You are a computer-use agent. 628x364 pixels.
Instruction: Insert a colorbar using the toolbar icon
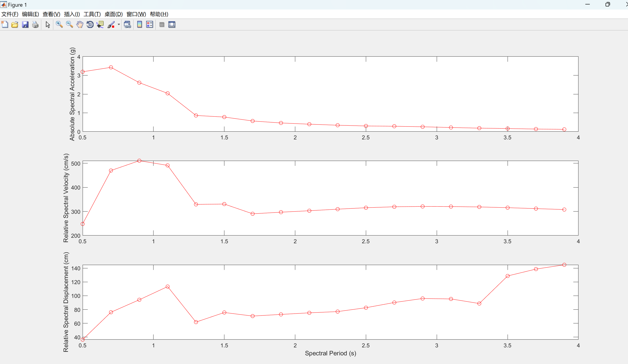[x=140, y=25]
